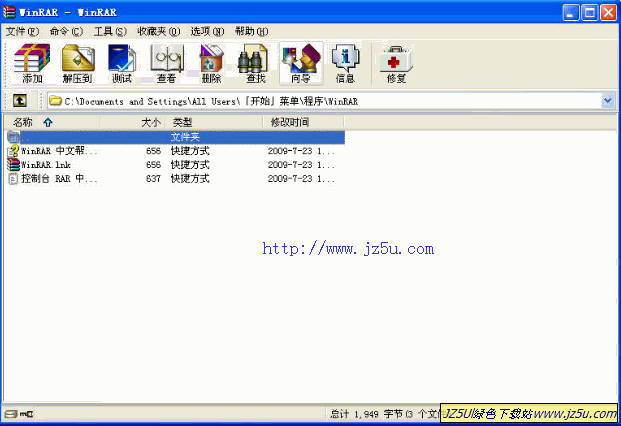The height and width of the screenshot is (426, 621).
Task: Open the 收藏夹(O) menu
Action: (158, 31)
